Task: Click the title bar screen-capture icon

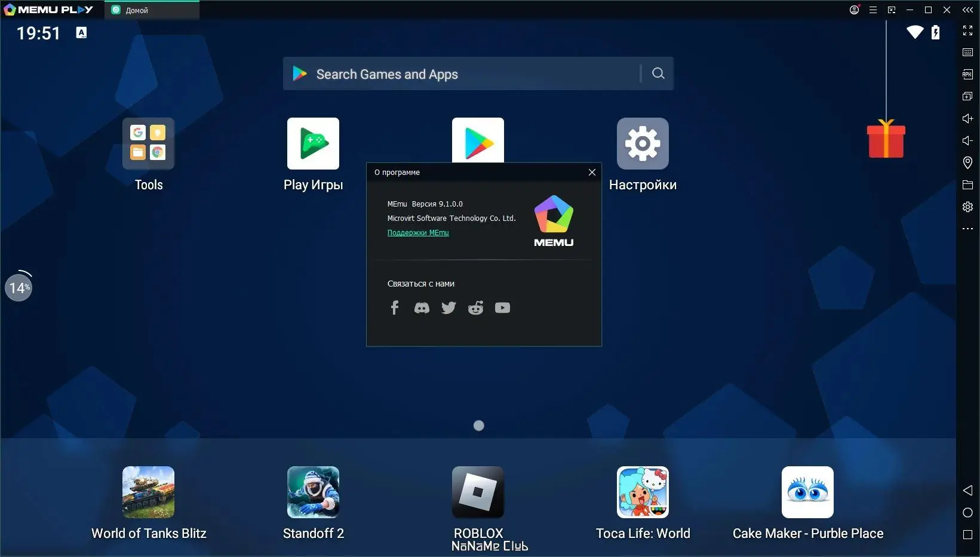Action: [892, 10]
